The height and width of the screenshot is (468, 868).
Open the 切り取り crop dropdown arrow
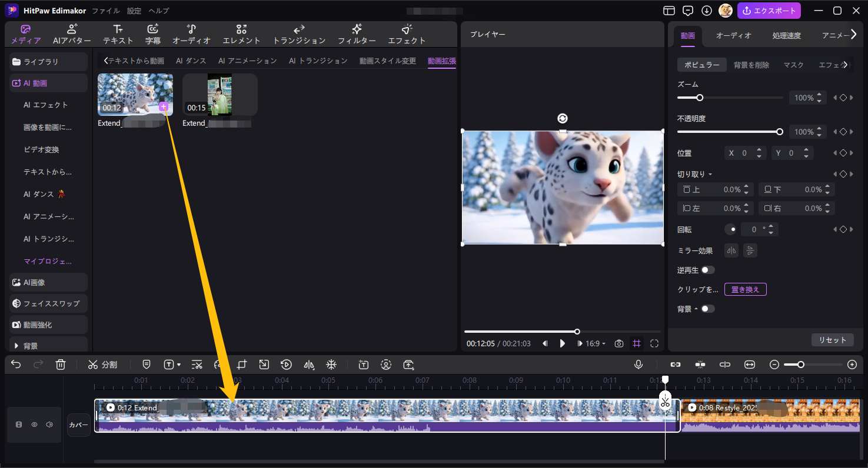point(710,175)
